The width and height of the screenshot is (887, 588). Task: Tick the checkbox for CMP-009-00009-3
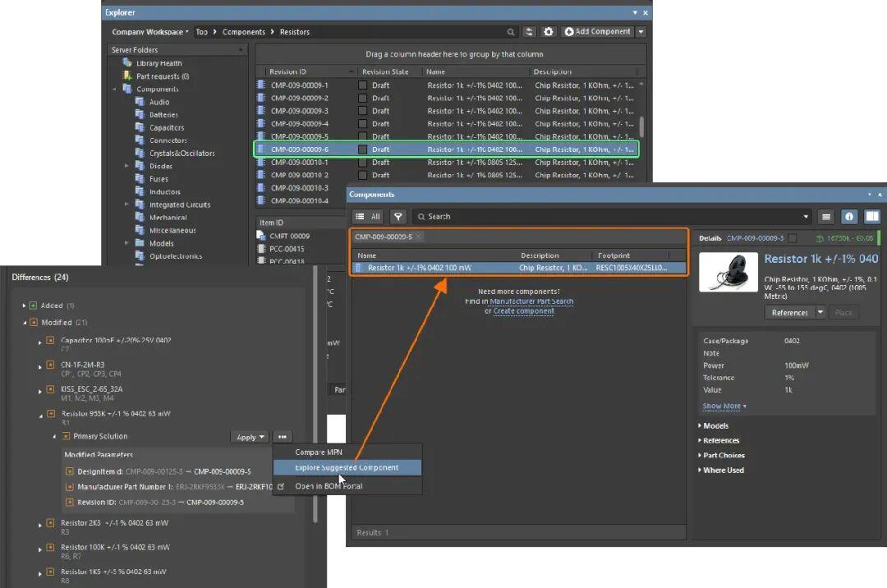coord(363,111)
